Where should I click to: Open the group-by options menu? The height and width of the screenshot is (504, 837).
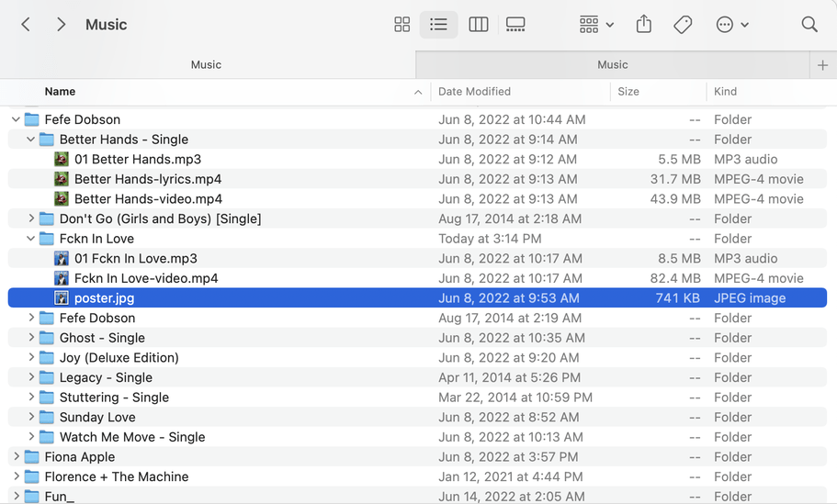point(596,25)
